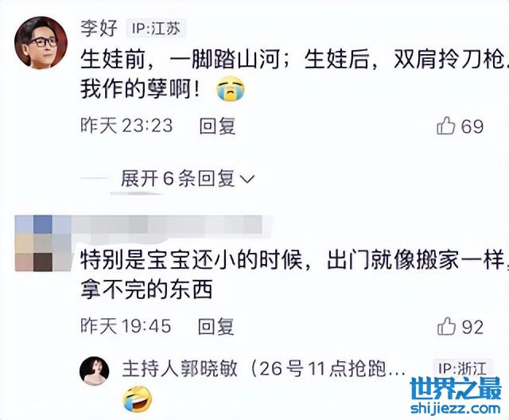Image resolution: width=509 pixels, height=420 pixels.
Task: Click the 世界之最 logo
Action: [x=456, y=388]
